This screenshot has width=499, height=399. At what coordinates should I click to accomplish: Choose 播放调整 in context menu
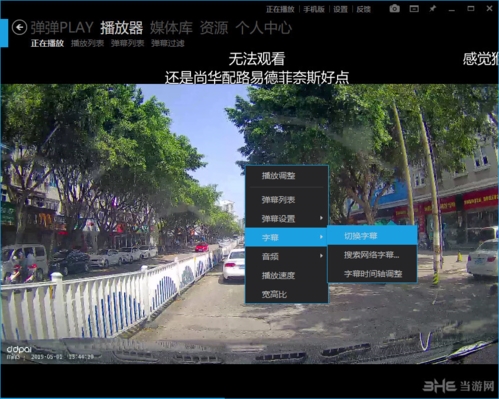coord(287,176)
